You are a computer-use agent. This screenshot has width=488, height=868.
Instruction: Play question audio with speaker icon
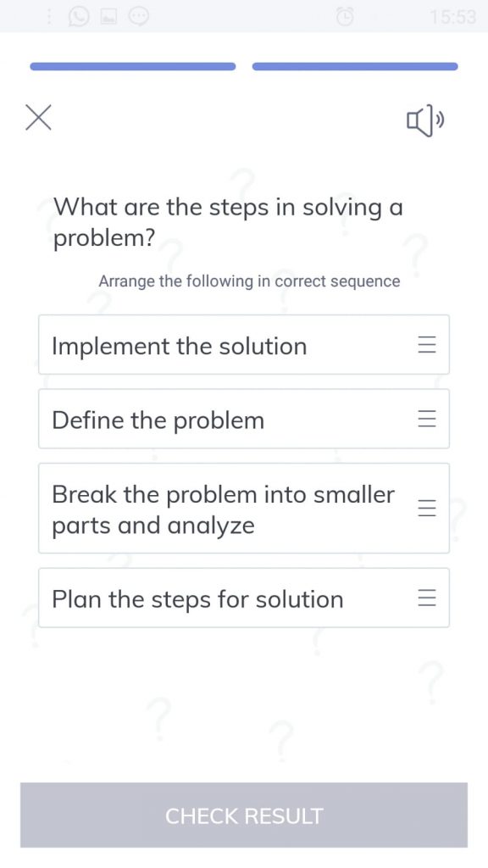(425, 120)
